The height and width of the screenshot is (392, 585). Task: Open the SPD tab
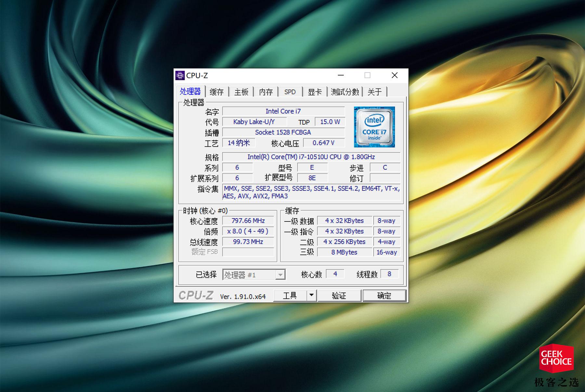pos(290,92)
